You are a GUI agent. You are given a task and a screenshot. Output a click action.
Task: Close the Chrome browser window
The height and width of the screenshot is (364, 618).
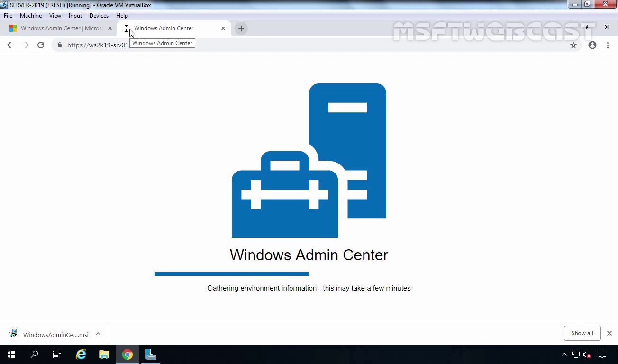(607, 27)
